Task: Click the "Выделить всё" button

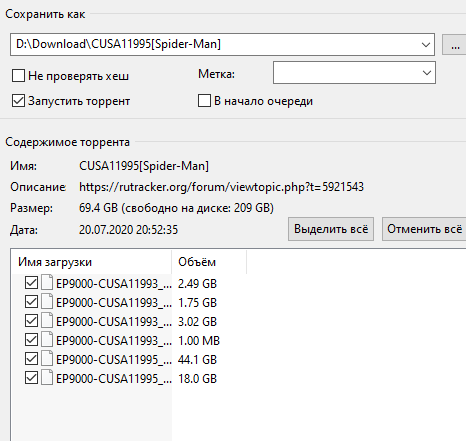Action: tap(331, 229)
